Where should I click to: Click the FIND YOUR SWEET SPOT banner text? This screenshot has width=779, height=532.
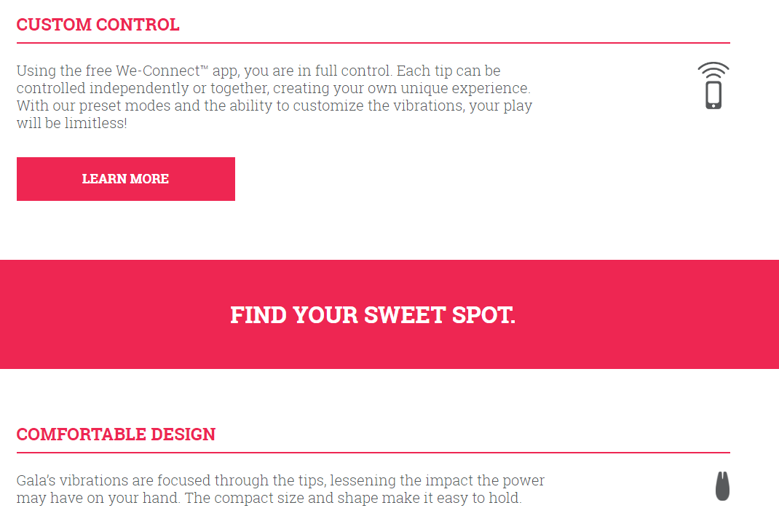coord(373,315)
